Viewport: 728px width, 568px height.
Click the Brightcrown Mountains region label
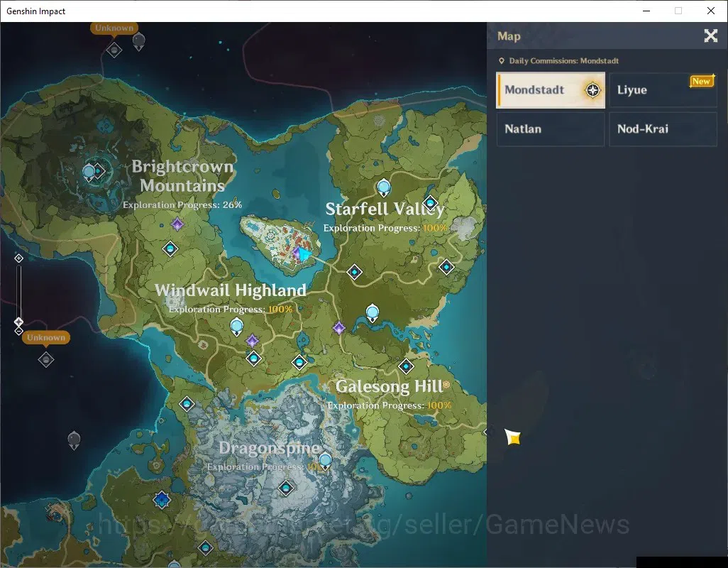click(182, 176)
